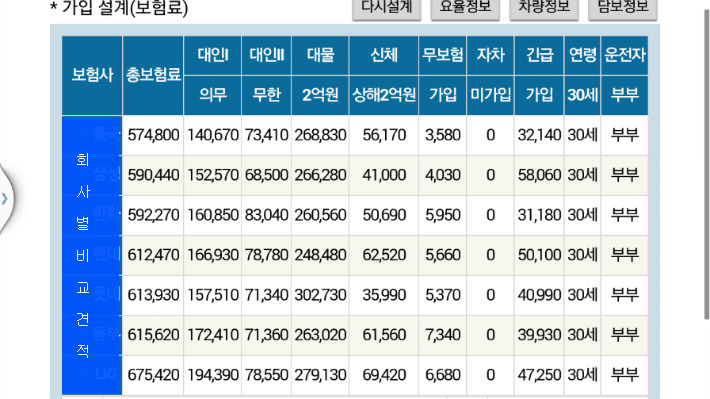Click the 미가입 subheader cell
This screenshot has width=710, height=399.
coord(490,95)
